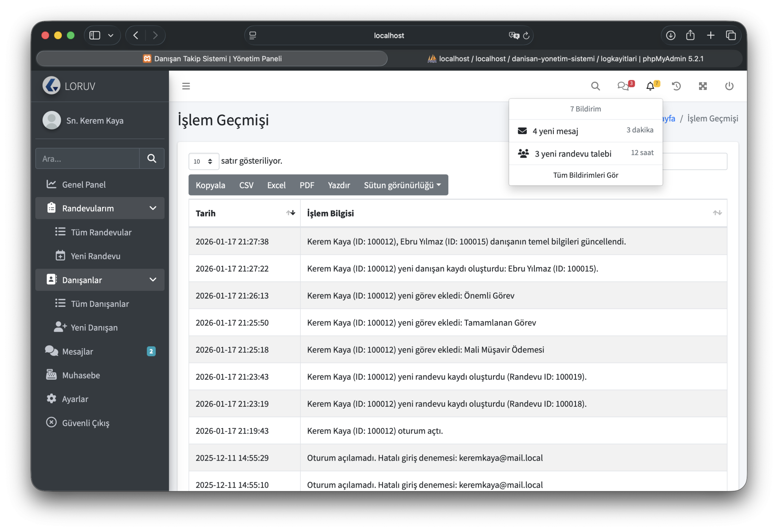Toggle the sidebar with the hamburger menu
The height and width of the screenshot is (532, 778).
[186, 86]
